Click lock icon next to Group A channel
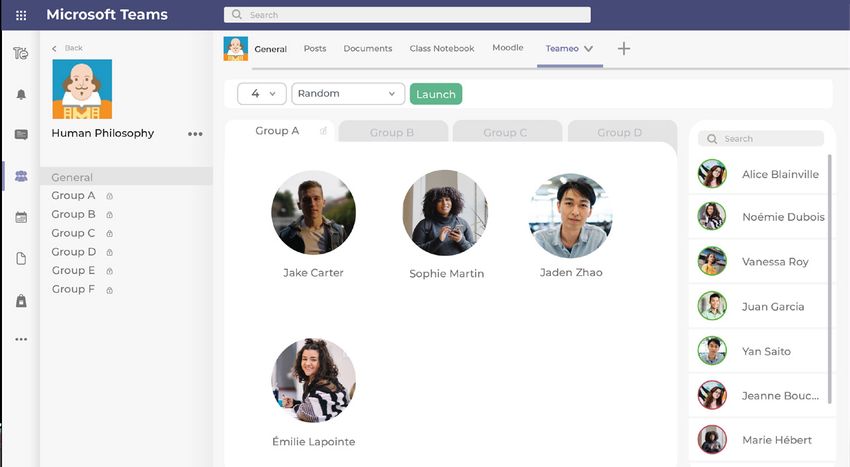 point(110,196)
